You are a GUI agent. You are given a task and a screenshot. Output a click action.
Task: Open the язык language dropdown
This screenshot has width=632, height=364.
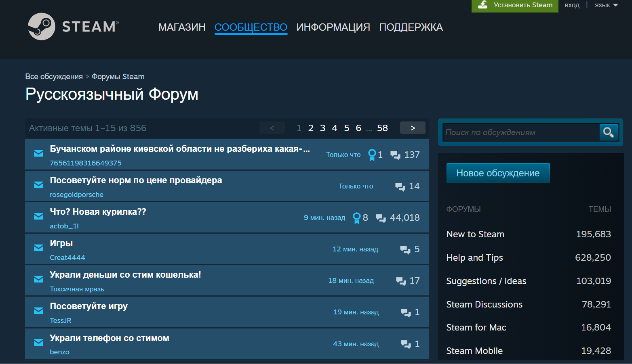[x=606, y=5]
